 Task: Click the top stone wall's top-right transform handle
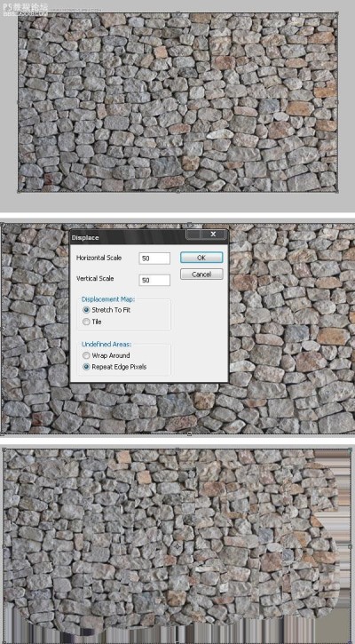tap(337, 12)
